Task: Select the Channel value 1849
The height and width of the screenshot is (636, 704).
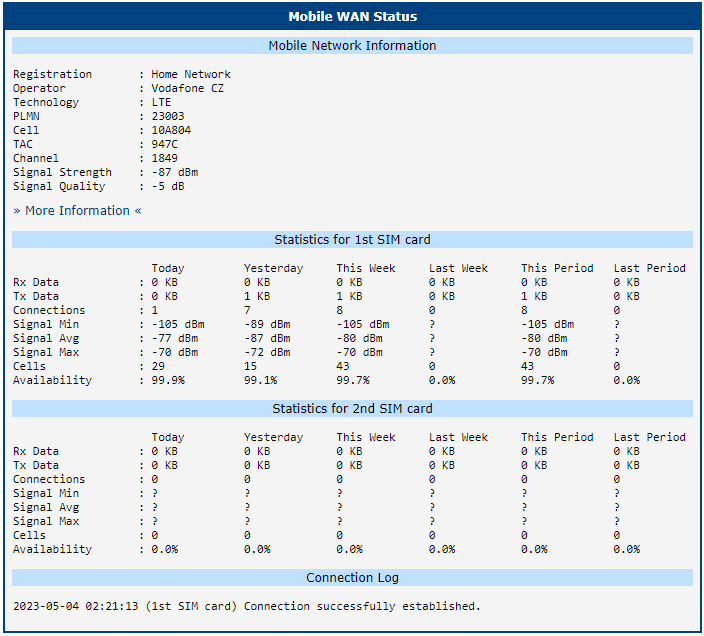Action: coord(164,158)
